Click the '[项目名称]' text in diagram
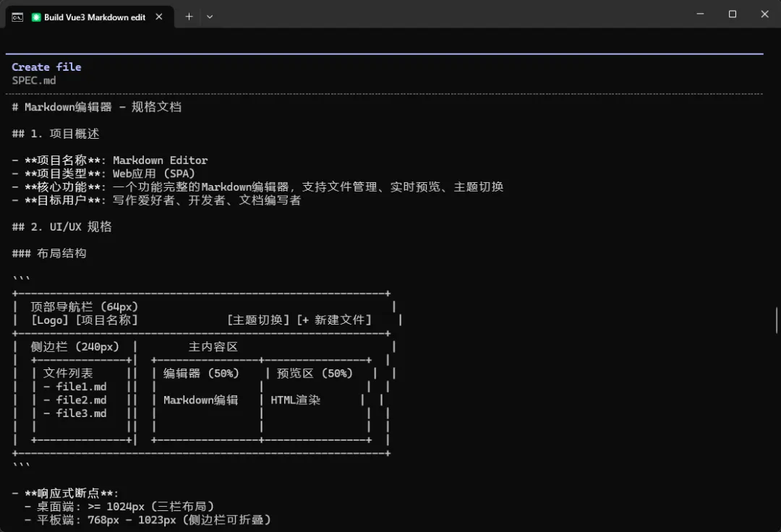The image size is (781, 532). tap(106, 320)
